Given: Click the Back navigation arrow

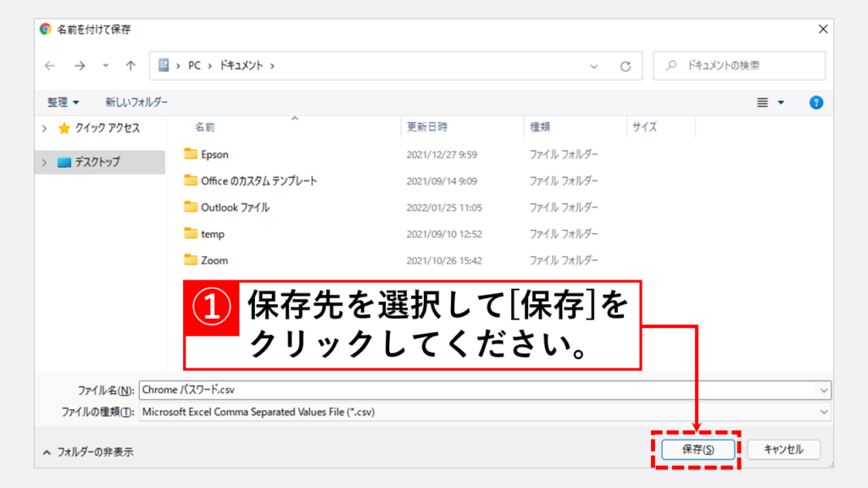Looking at the screenshot, I should (x=50, y=65).
